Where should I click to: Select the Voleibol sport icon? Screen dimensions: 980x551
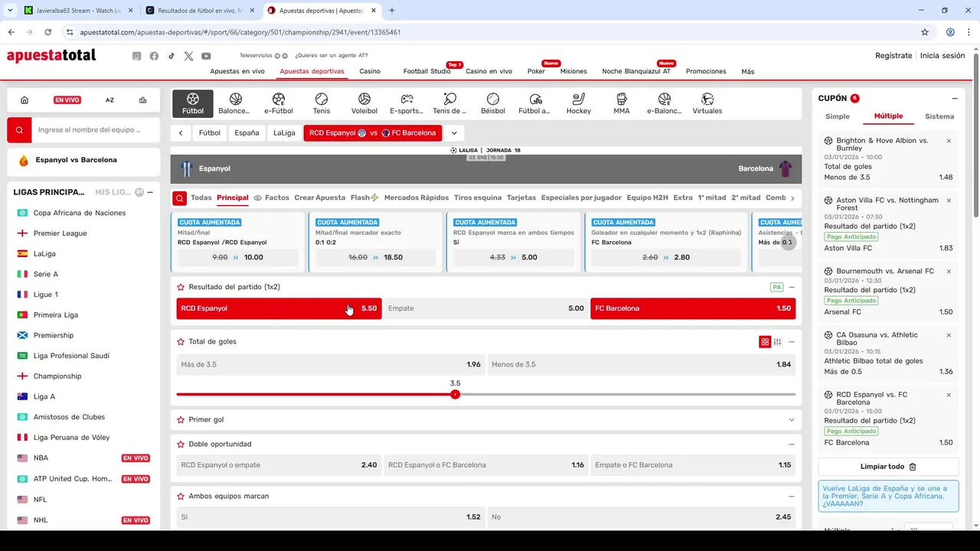point(364,103)
